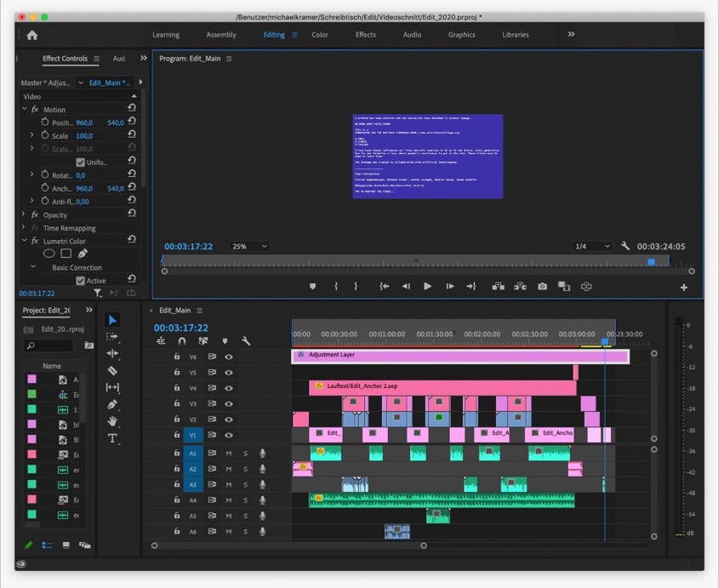Go to the Home screen icon

tap(32, 35)
